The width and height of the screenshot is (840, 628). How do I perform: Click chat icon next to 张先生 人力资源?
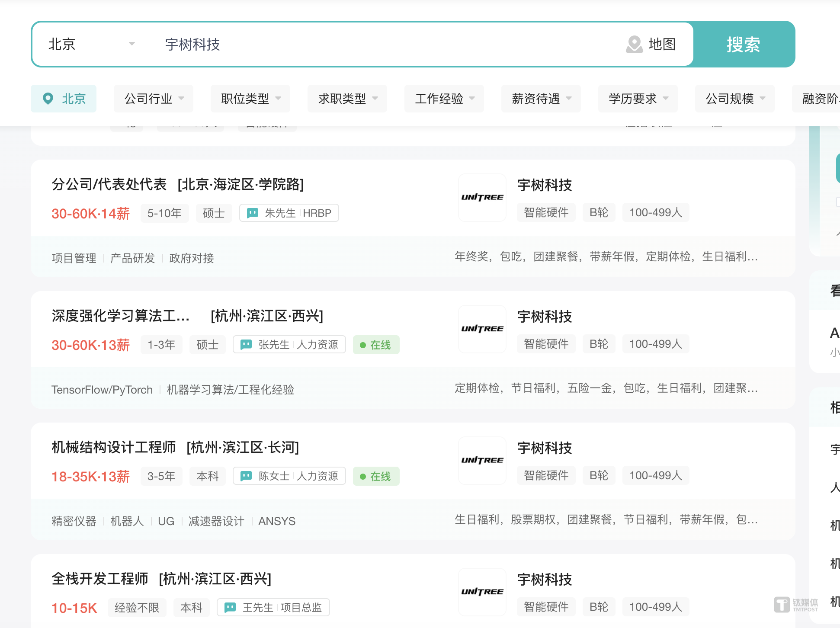coord(246,344)
